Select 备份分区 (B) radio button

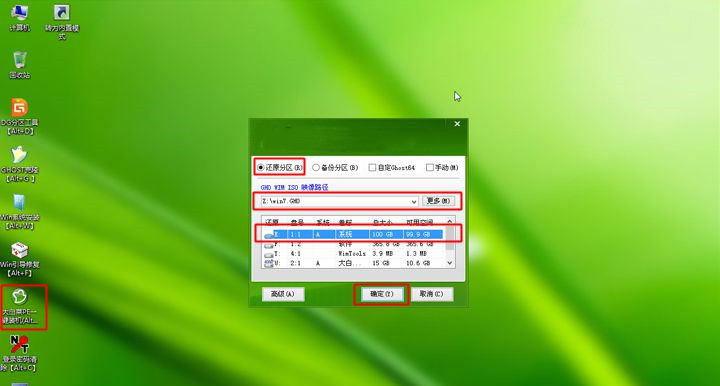(316, 168)
